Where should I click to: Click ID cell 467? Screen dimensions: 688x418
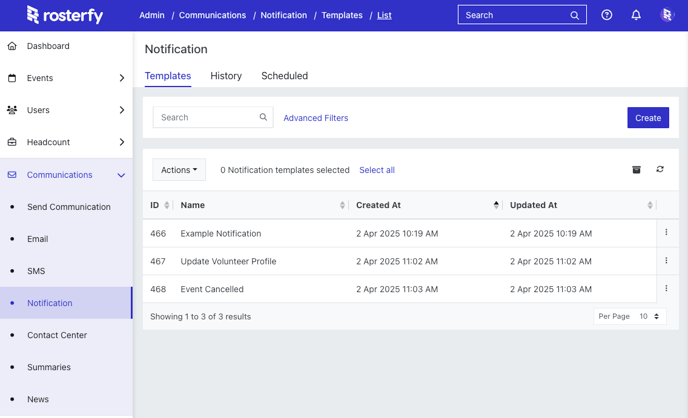point(158,261)
